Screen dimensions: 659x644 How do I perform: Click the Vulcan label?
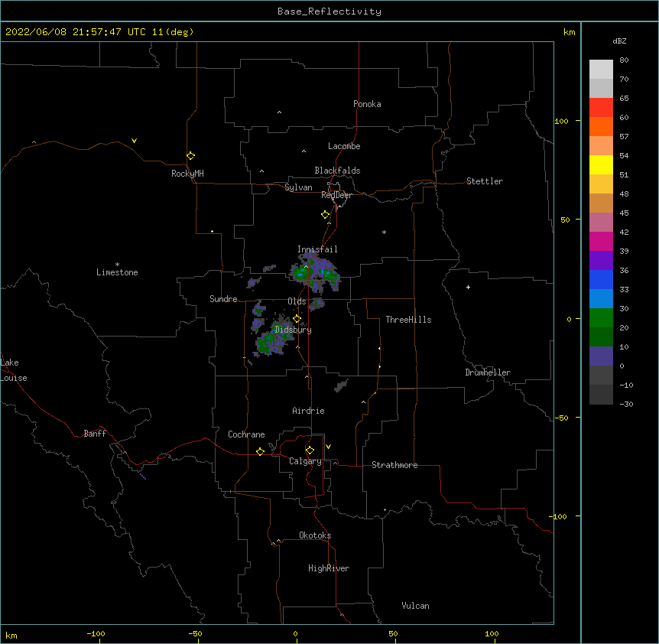pyautogui.click(x=415, y=606)
